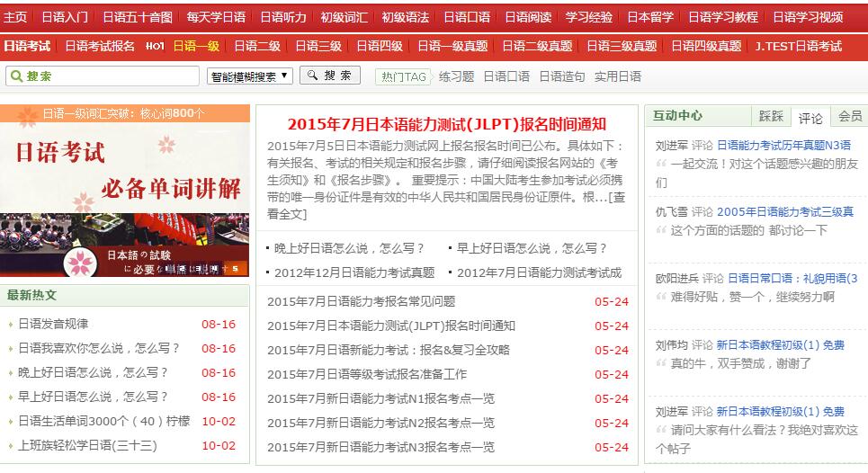
Task: Click the 练习题 hot tag
Action: 456,76
